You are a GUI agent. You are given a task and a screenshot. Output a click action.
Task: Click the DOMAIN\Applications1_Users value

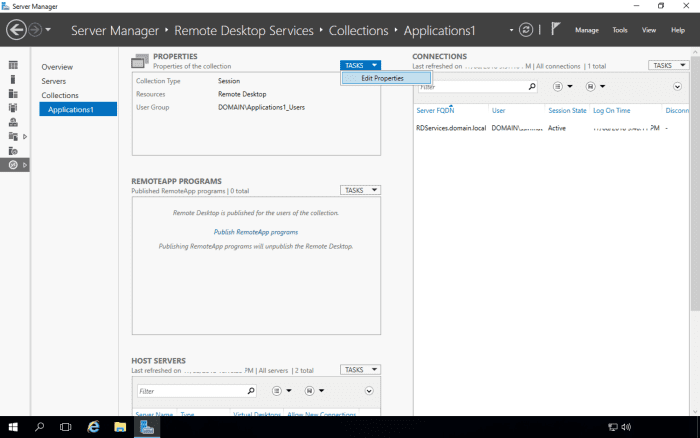pyautogui.click(x=261, y=107)
